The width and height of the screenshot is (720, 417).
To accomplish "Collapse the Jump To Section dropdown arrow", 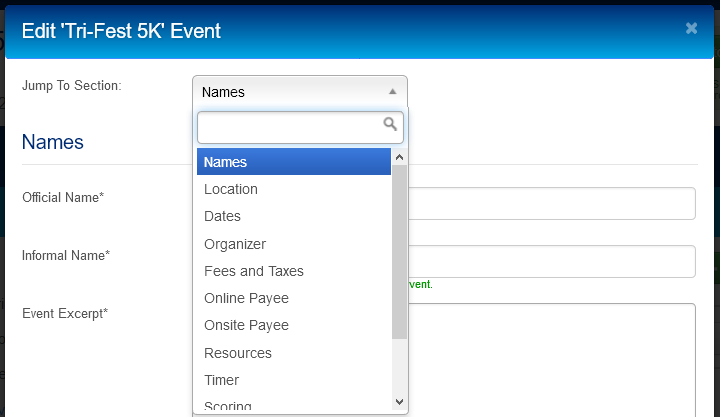I will 392,91.
